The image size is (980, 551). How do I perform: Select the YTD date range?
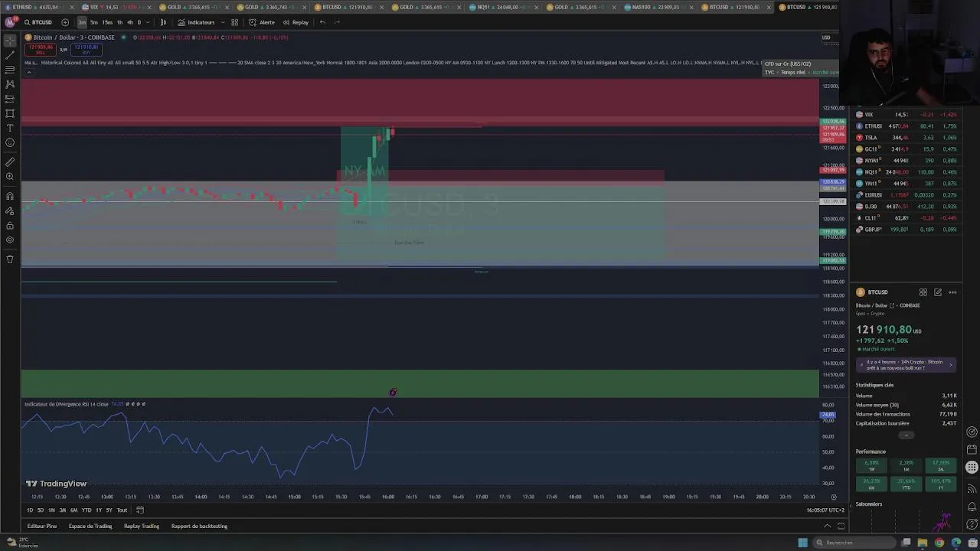click(87, 510)
